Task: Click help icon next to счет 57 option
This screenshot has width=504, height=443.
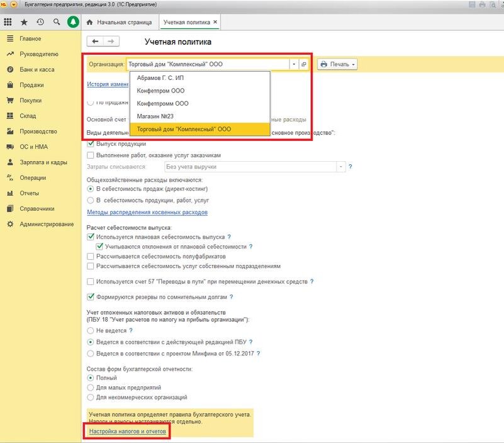Action: pos(312,281)
